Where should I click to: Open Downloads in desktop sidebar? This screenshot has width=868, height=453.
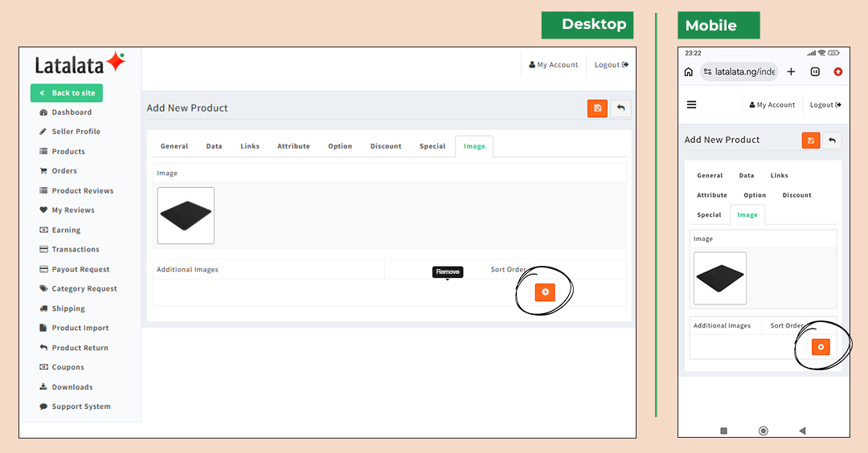coord(66,387)
